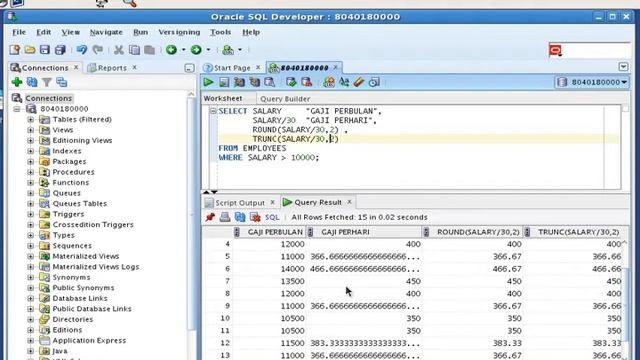Click the Copy icon in main toolbar
The height and width of the screenshot is (360, 640).
tap(134, 50)
